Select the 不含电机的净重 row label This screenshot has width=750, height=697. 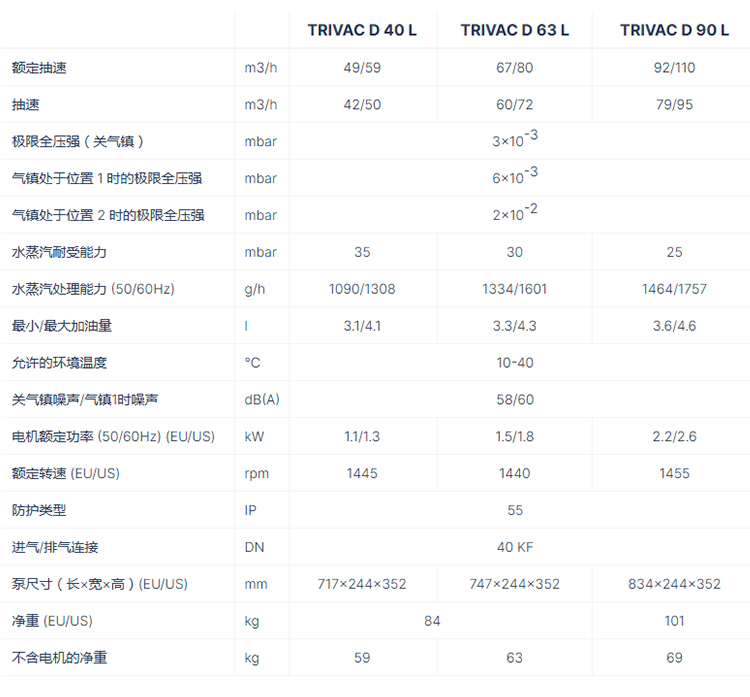point(59,657)
